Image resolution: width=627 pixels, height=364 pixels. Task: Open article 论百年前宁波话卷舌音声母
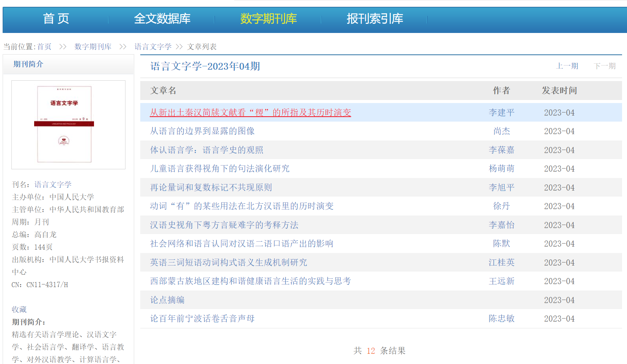(202, 319)
